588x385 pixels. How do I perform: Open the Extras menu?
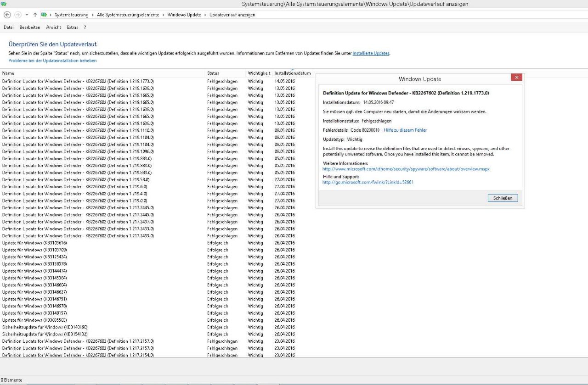tap(72, 28)
